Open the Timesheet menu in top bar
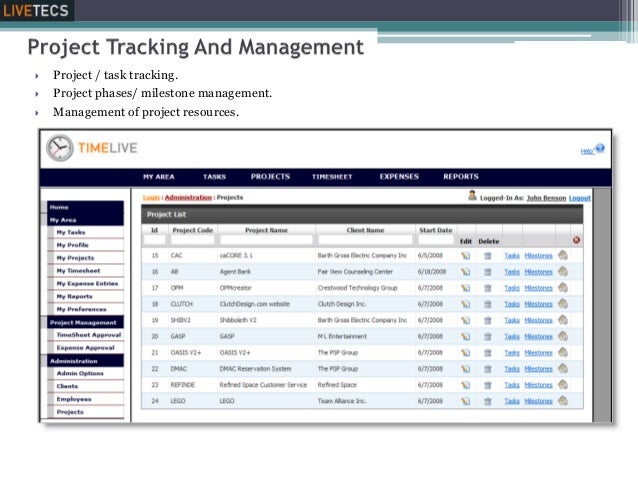 point(334,177)
